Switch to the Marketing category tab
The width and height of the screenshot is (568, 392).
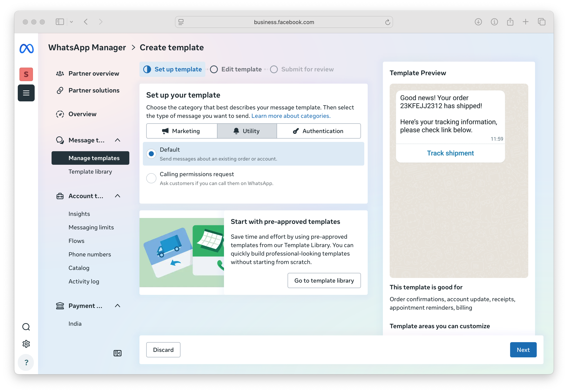click(x=182, y=131)
